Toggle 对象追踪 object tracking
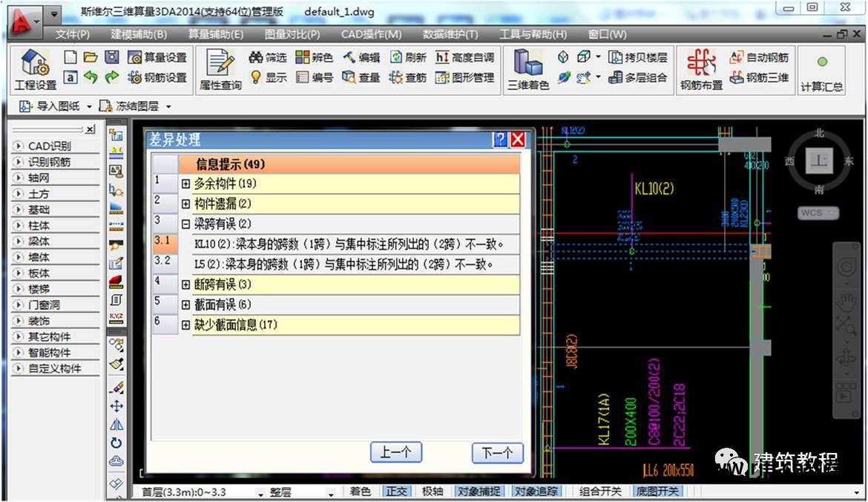868x502 pixels. click(537, 492)
